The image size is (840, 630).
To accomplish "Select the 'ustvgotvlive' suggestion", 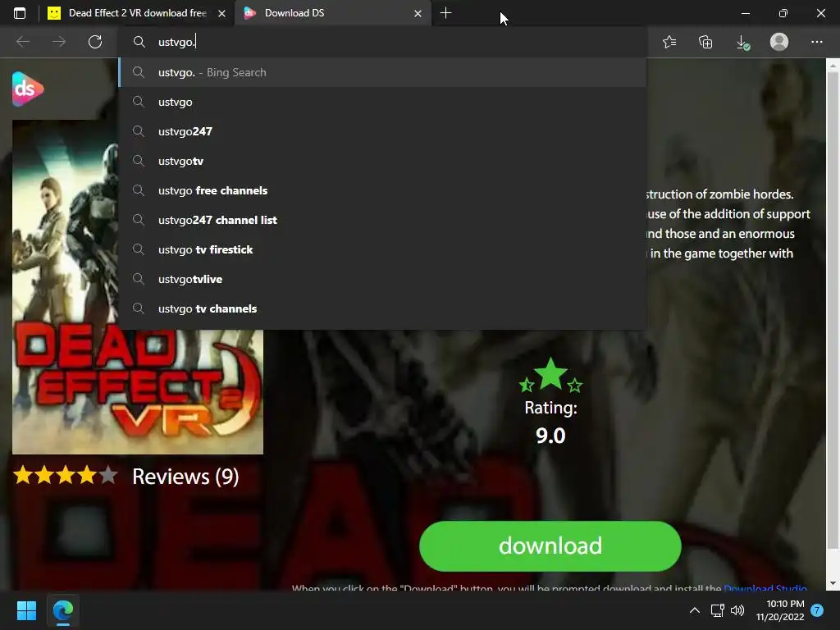I will (x=382, y=279).
